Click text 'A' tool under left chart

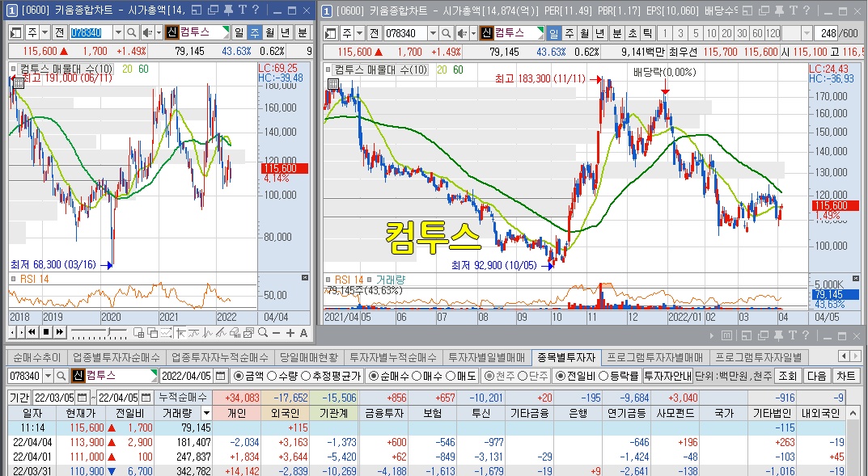(x=303, y=333)
